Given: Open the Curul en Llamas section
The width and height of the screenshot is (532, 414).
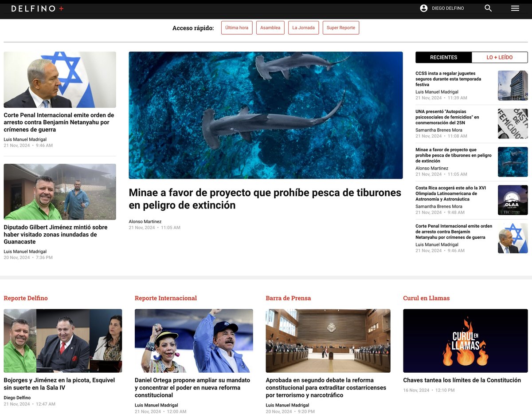Looking at the screenshot, I should tap(426, 298).
